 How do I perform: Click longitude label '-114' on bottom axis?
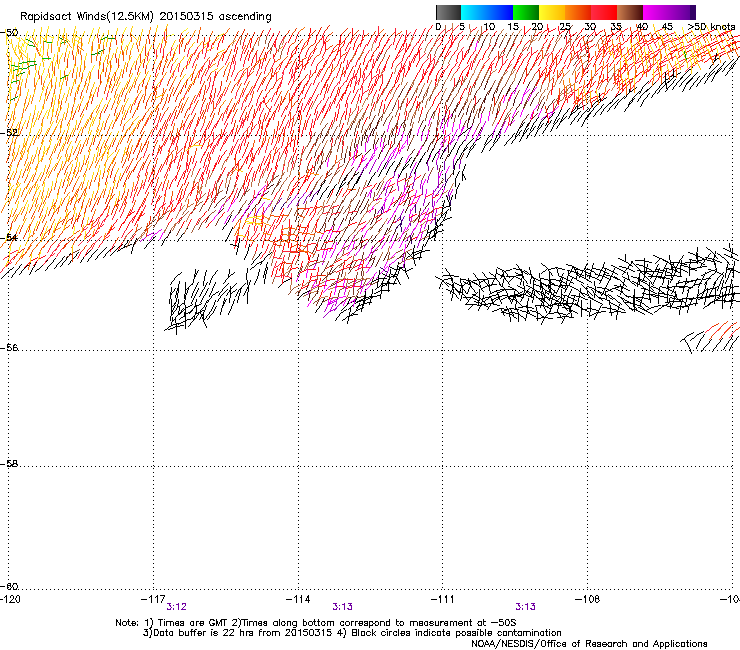point(298,599)
